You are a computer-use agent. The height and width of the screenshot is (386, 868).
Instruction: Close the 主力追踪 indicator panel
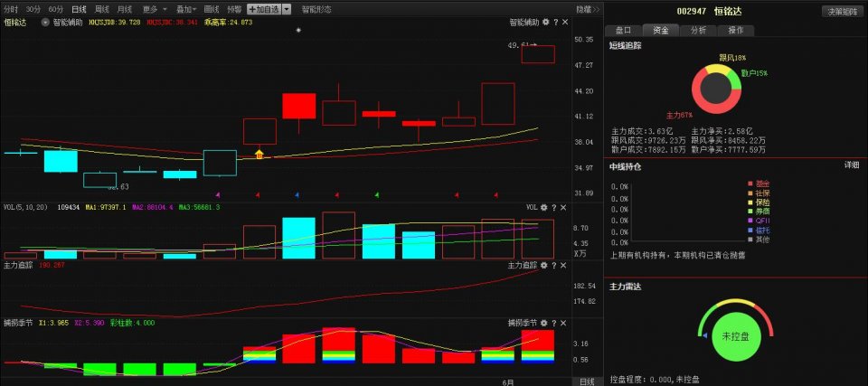(x=563, y=265)
